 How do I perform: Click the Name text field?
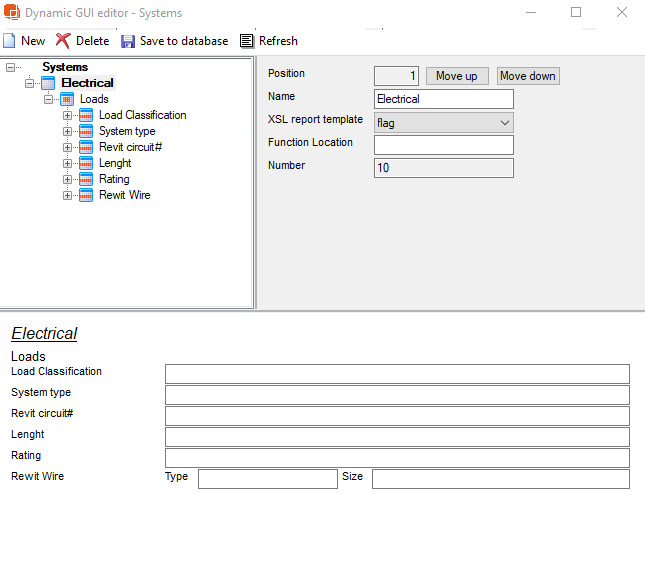coord(443,99)
